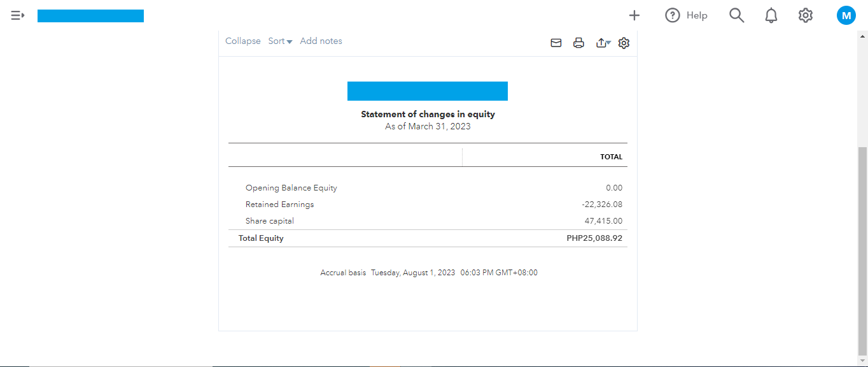The width and height of the screenshot is (868, 367).
Task: Click the Statement of changes in equity title
Action: click(428, 115)
